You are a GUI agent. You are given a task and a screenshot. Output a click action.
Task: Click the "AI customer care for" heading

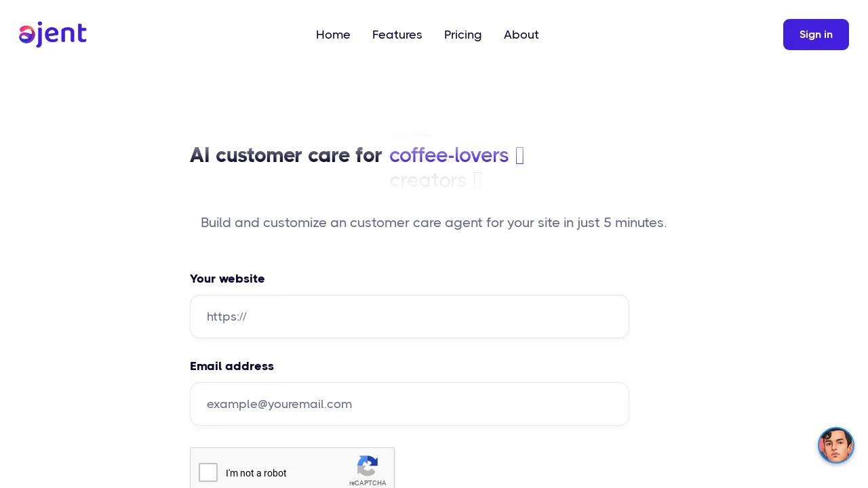tap(285, 155)
